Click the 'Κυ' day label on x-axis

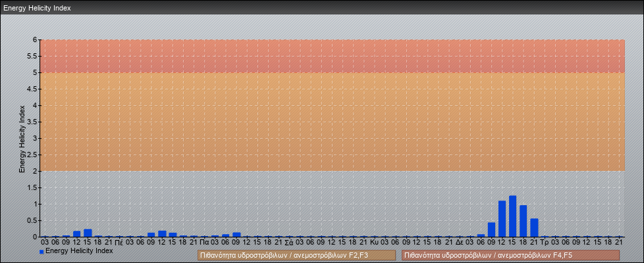(x=374, y=242)
